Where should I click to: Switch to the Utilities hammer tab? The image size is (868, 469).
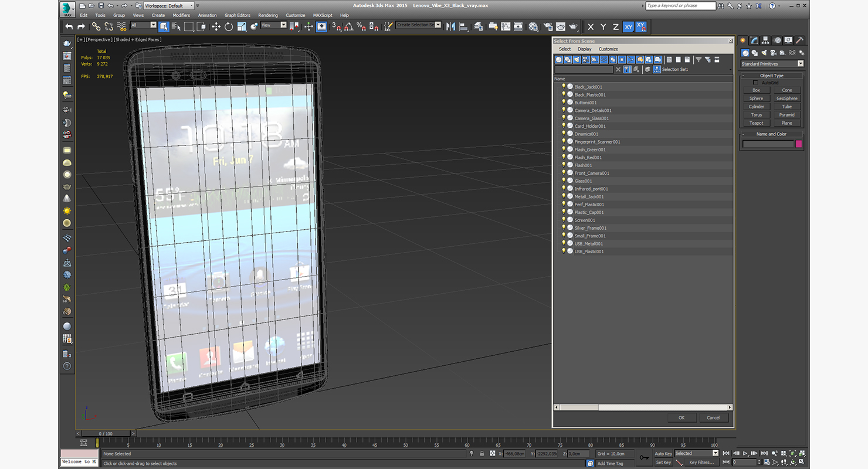(800, 40)
